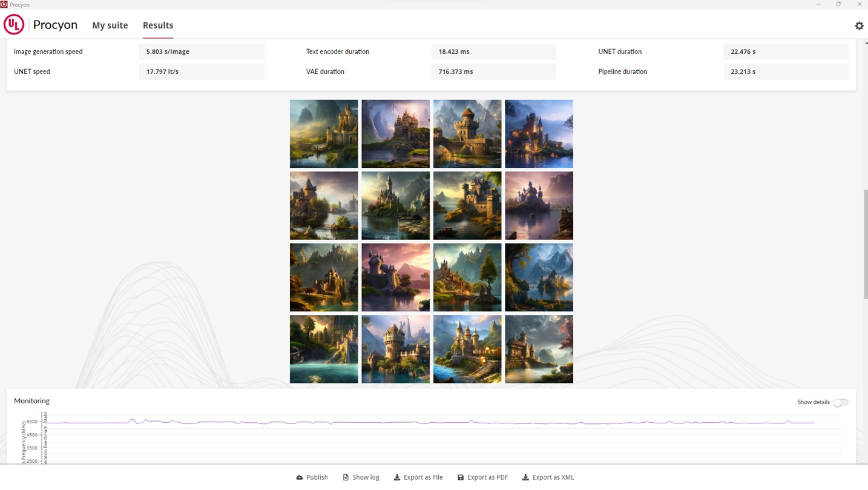Switch to the My suite tab
This screenshot has width=868, height=490.
tap(110, 25)
